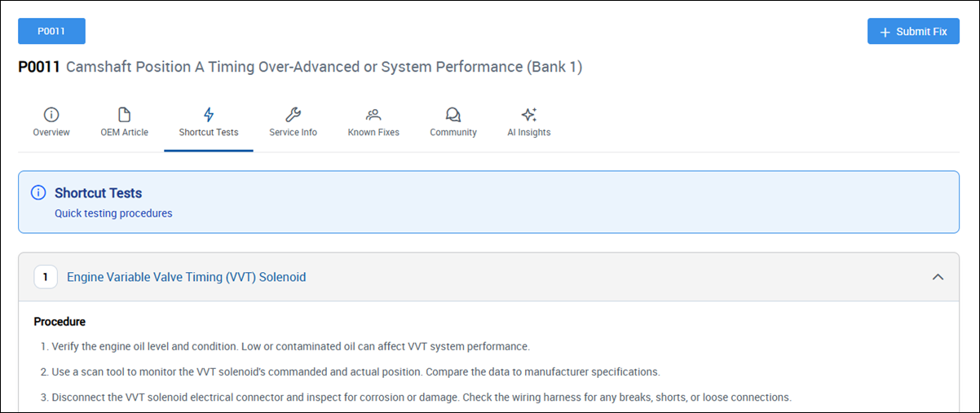Click the Submit Fix button
980x413 pixels.
pos(913,31)
